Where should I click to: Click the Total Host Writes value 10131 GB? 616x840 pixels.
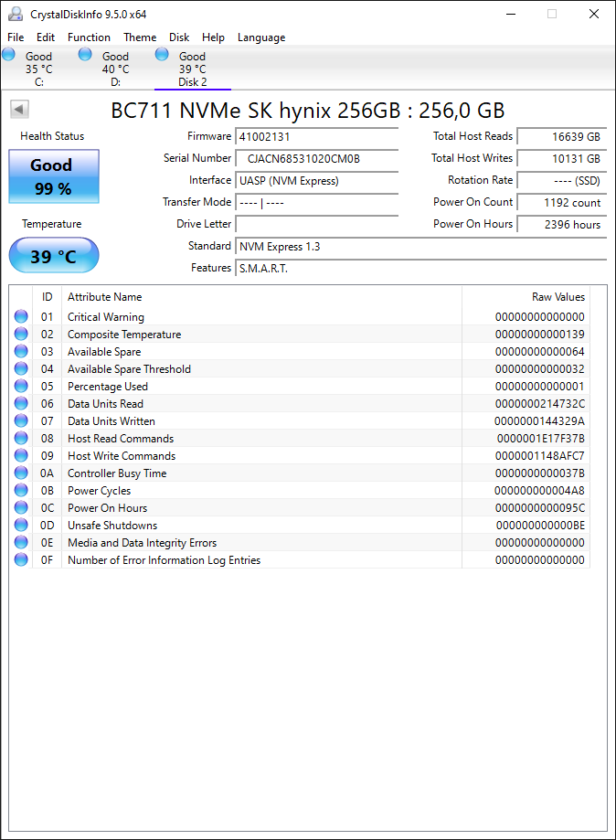tap(562, 158)
